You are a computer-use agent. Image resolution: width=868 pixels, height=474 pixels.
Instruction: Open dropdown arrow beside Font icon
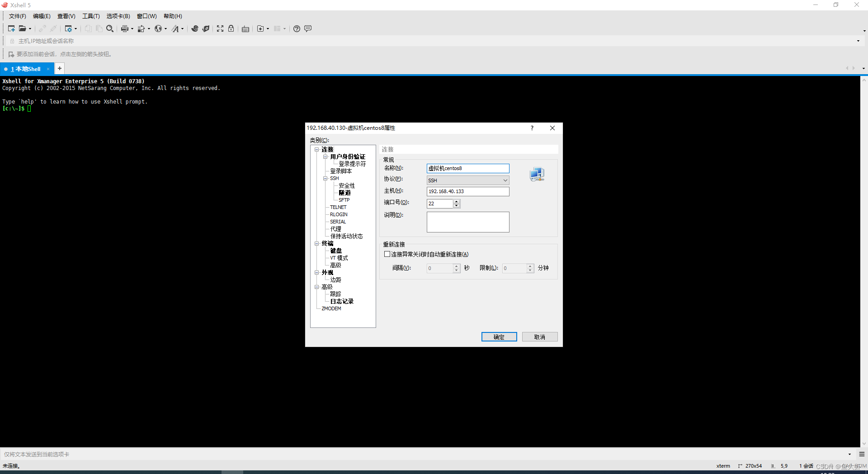point(183,28)
